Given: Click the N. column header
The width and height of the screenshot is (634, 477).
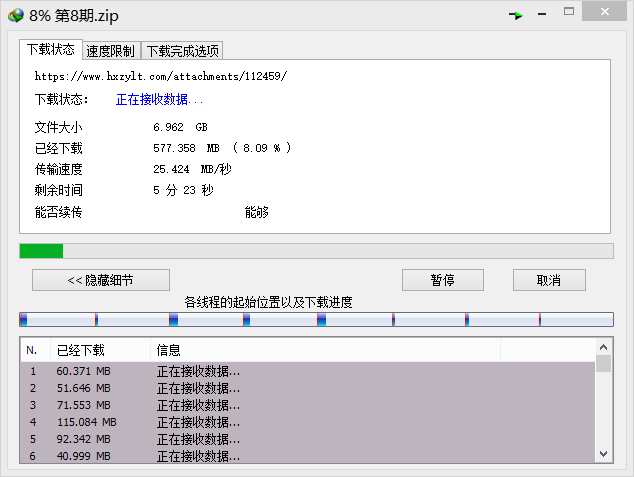Looking at the screenshot, I should (x=33, y=350).
